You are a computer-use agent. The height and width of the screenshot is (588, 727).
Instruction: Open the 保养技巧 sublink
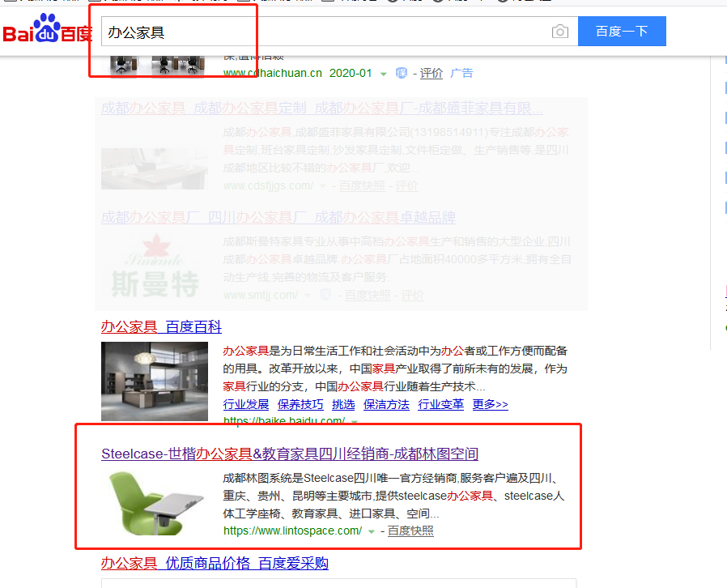(x=300, y=404)
